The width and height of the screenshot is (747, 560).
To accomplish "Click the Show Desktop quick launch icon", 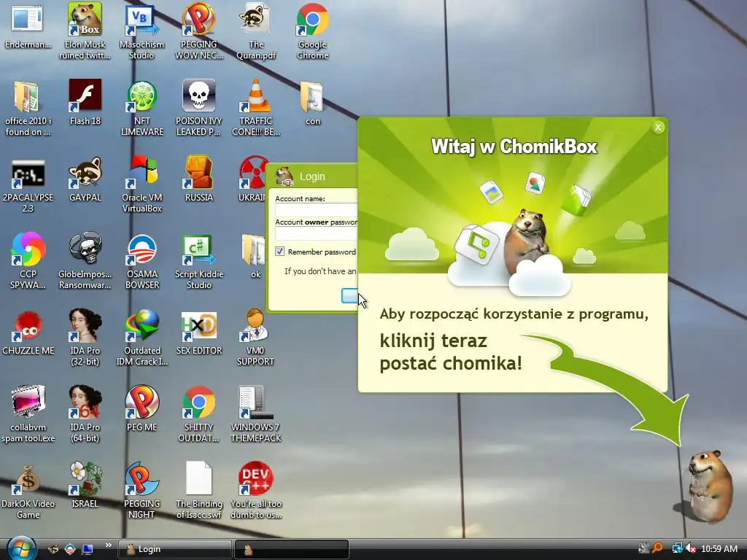I will 88,549.
